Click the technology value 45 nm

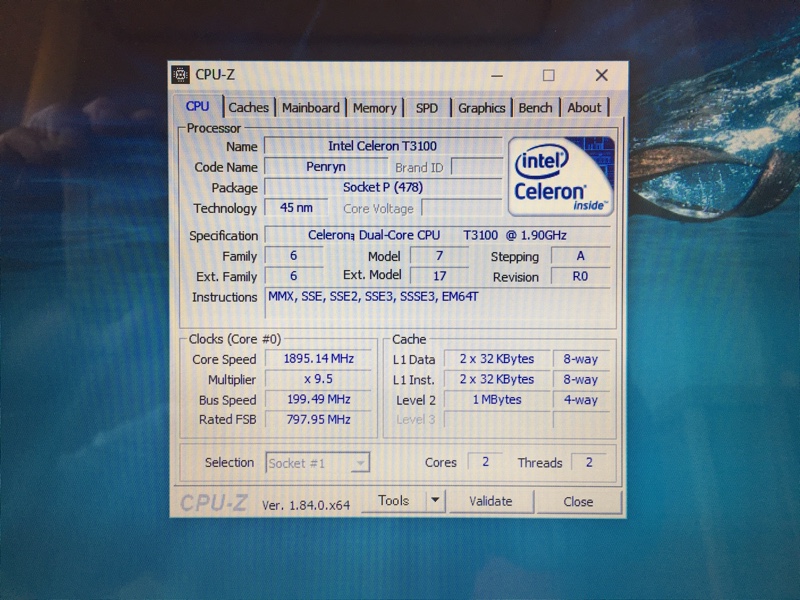pyautogui.click(x=296, y=208)
